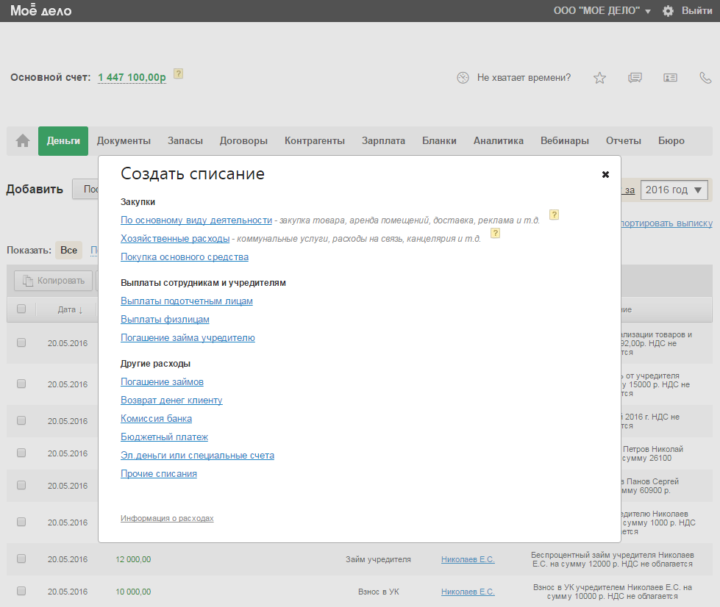720x607 pixels.
Task: Toggle the select-all checkbox in table header
Action: click(x=21, y=309)
